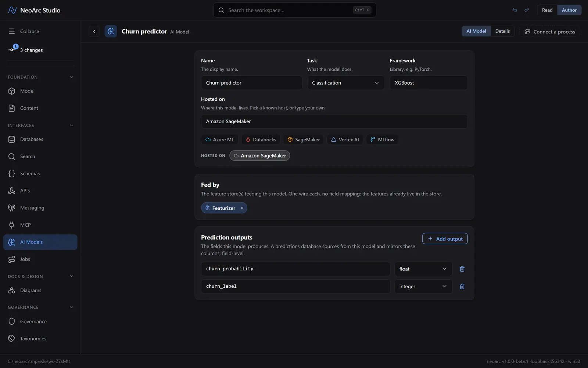588x368 pixels.
Task: Click the Collapse sidebar hamburger icon
Action: 12,31
